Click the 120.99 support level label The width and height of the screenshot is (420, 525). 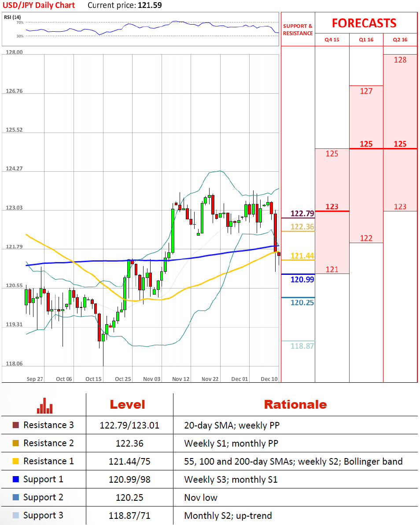click(302, 279)
